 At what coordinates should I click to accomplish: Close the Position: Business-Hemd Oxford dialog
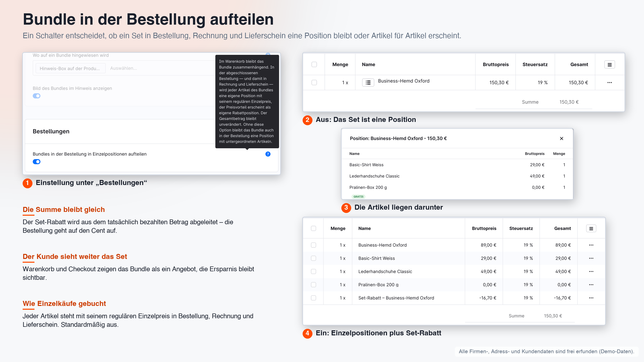(x=561, y=139)
